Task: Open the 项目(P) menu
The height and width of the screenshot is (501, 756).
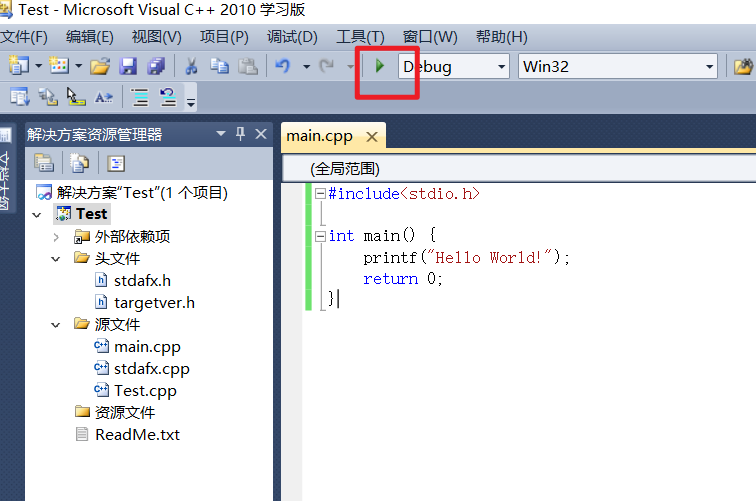Action: (224, 37)
